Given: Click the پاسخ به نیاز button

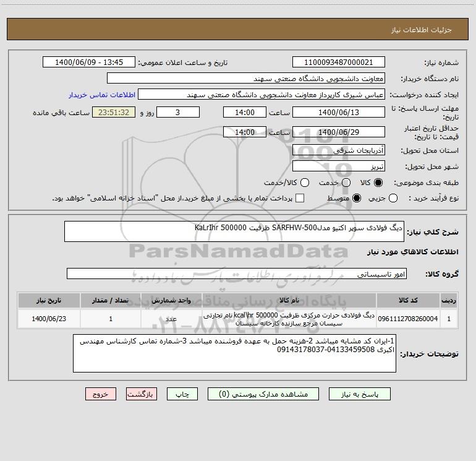Looking at the screenshot, I should [x=360, y=394].
